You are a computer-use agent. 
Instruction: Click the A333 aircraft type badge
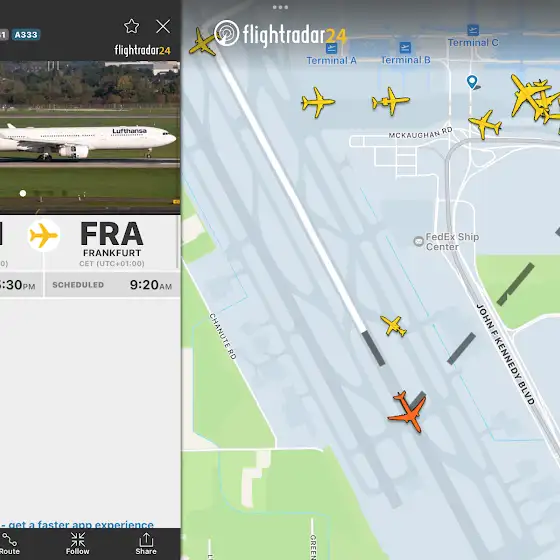click(x=26, y=35)
